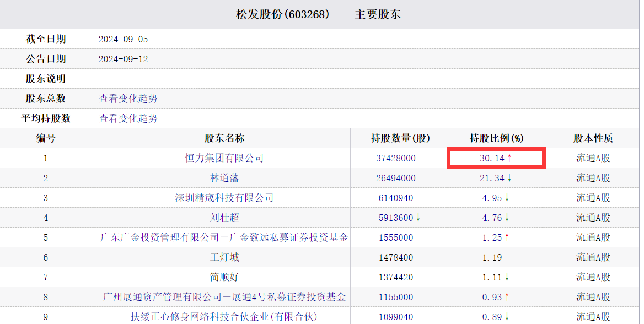Open 展通4号私募证券投资基金 shareholder link

[x=224, y=297]
